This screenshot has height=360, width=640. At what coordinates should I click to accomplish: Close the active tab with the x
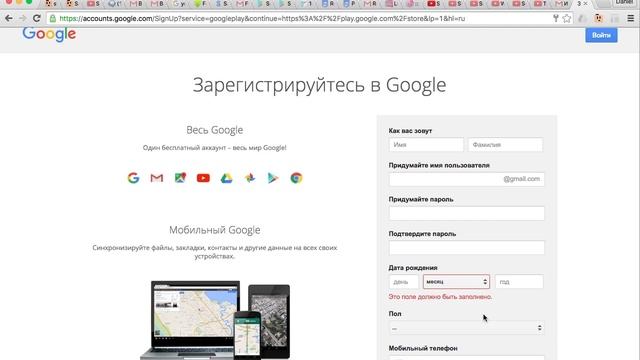click(585, 3)
